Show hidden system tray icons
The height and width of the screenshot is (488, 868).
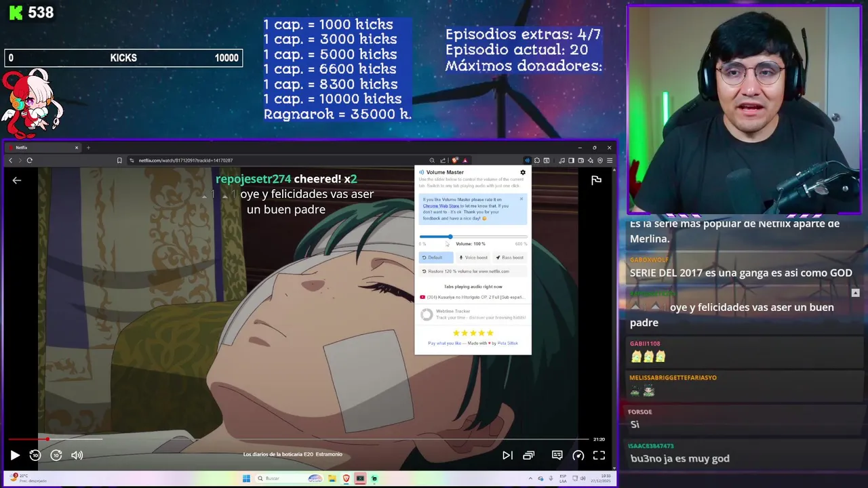tap(530, 478)
